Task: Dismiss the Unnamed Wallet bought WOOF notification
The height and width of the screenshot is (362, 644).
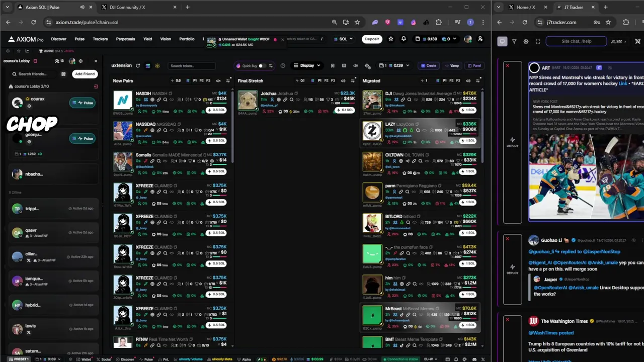Action: (282, 39)
